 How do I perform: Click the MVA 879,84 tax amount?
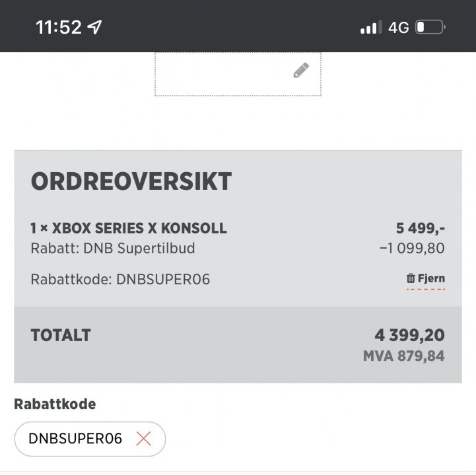403,356
